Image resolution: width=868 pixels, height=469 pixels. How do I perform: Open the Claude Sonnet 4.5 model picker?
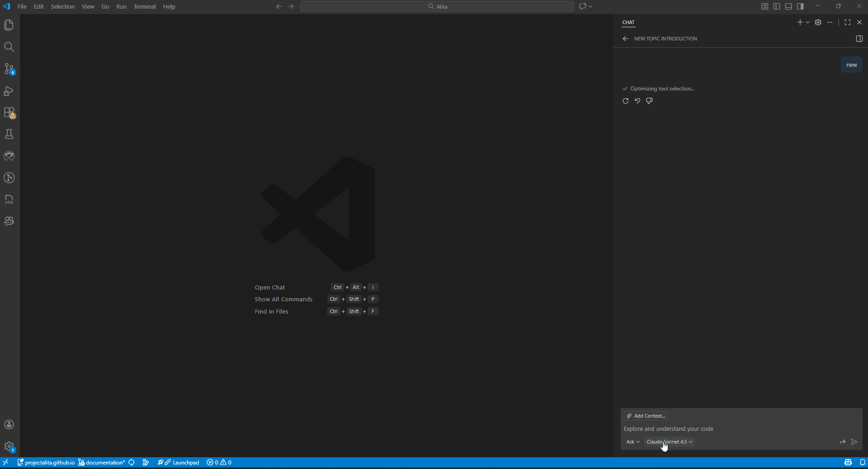(670, 442)
